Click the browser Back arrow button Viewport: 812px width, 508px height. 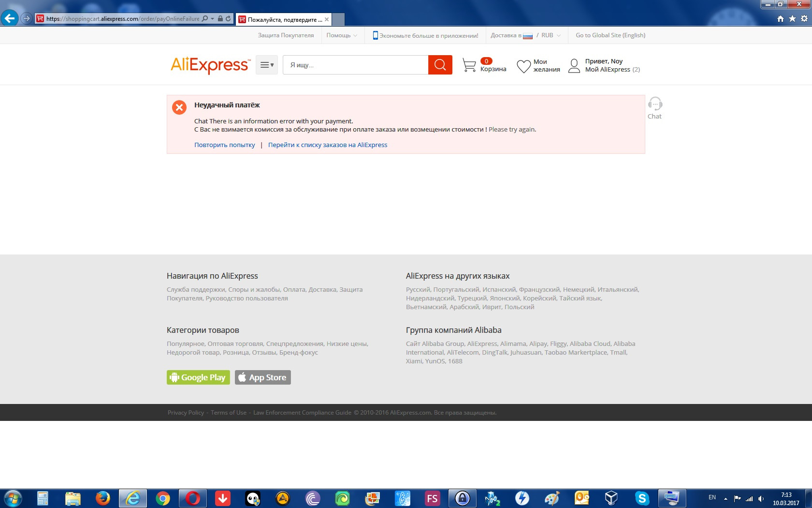[x=9, y=19]
